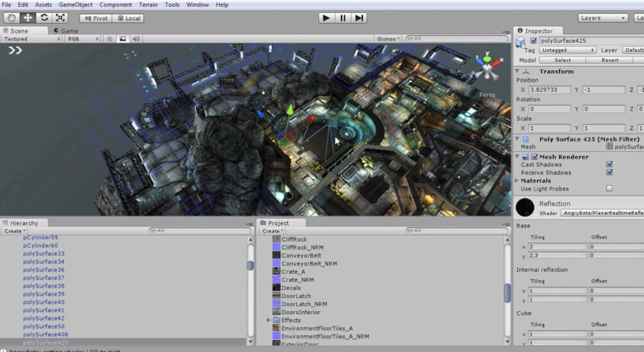Switch to the Scene tab
This screenshot has height=352, width=644.
[15, 31]
